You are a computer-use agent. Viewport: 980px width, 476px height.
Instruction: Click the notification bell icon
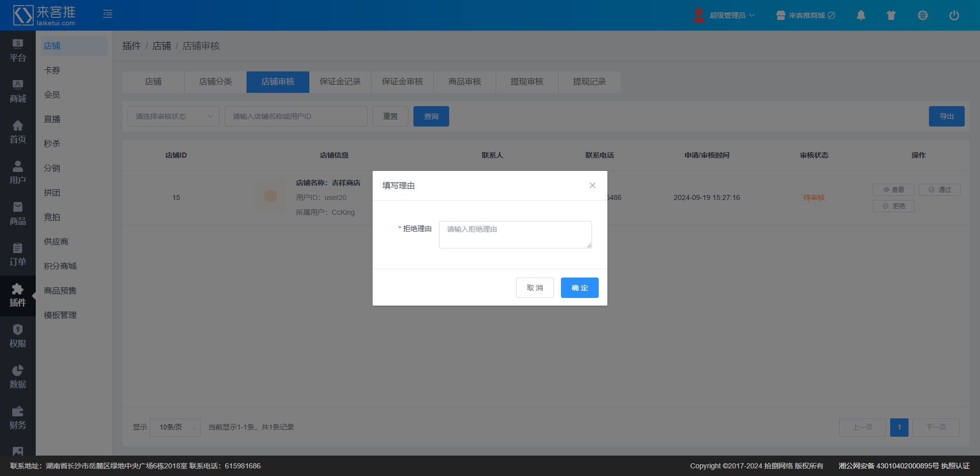[x=861, y=15]
